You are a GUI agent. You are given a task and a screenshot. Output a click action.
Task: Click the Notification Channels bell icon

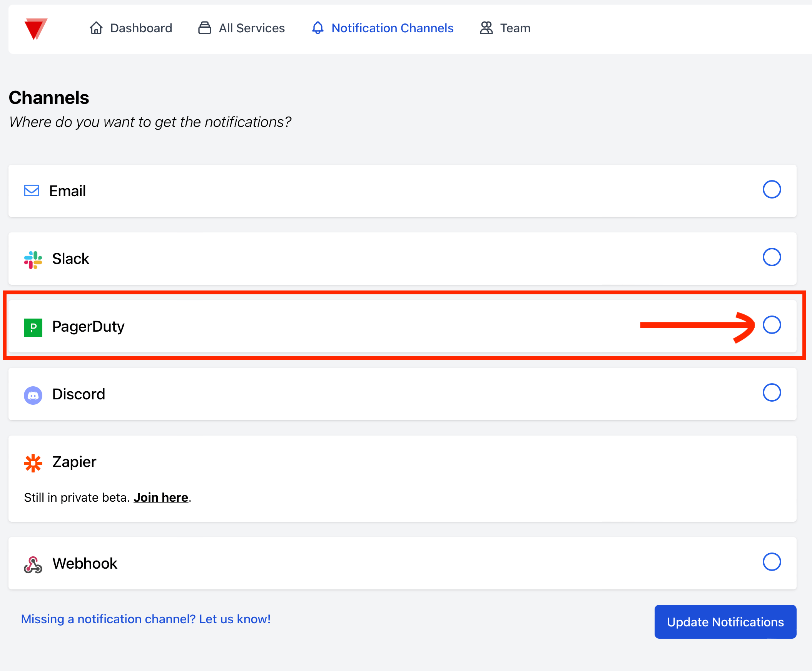(x=318, y=28)
